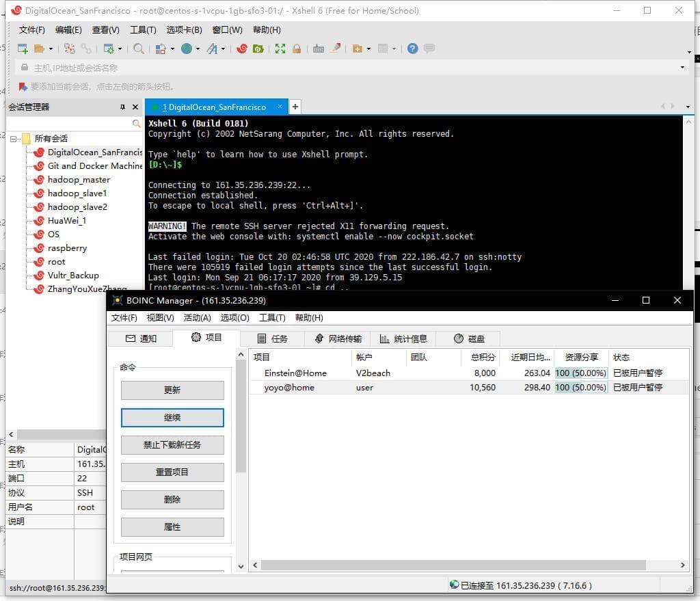700x601 pixels.
Task: Select the raspberry session
Action: [x=67, y=248]
